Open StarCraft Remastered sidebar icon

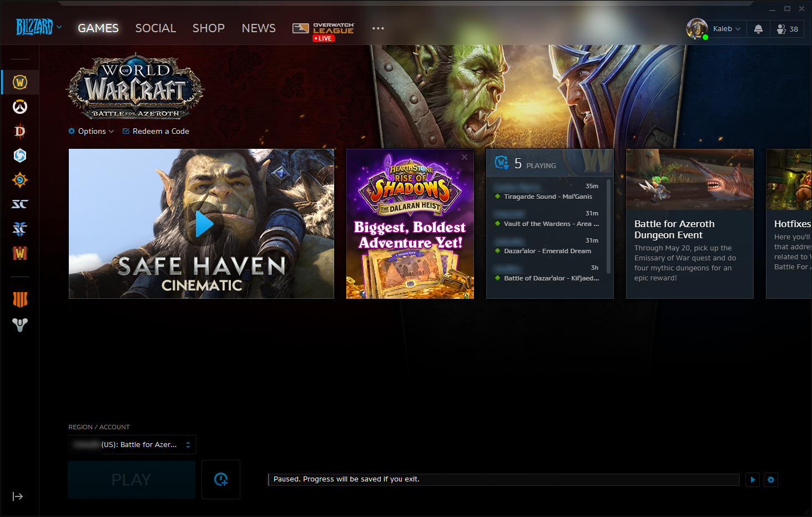[20, 204]
